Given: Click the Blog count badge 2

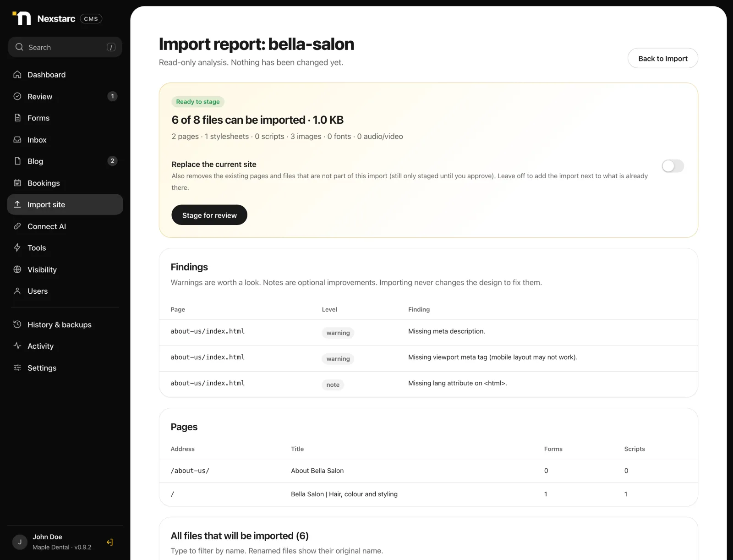Looking at the screenshot, I should pos(112,161).
